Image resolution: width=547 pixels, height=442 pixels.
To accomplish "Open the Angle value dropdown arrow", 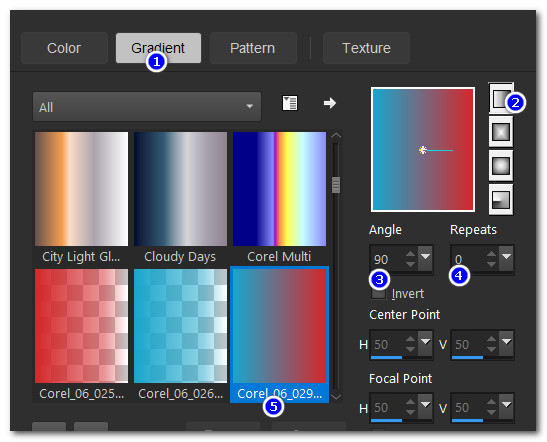I will [x=425, y=259].
